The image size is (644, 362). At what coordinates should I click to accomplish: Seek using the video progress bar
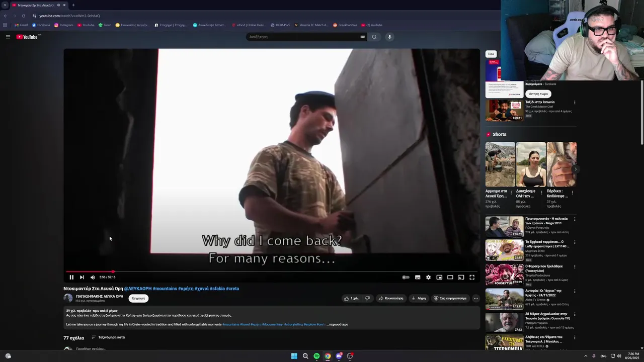[x=272, y=271]
